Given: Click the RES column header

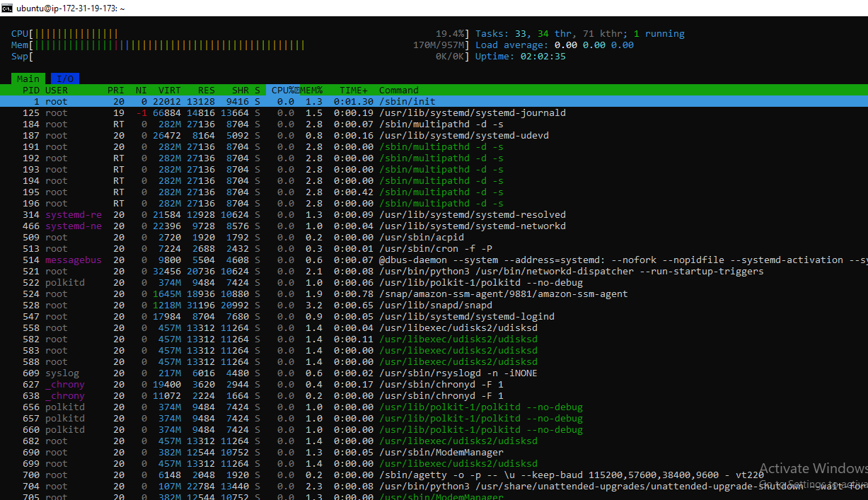Looking at the screenshot, I should coord(207,90).
